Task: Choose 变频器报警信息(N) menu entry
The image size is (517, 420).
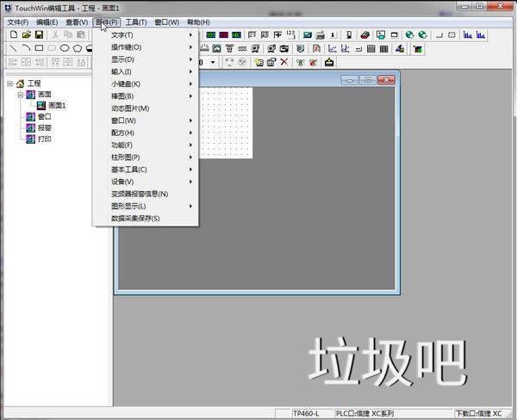Action: [x=146, y=194]
